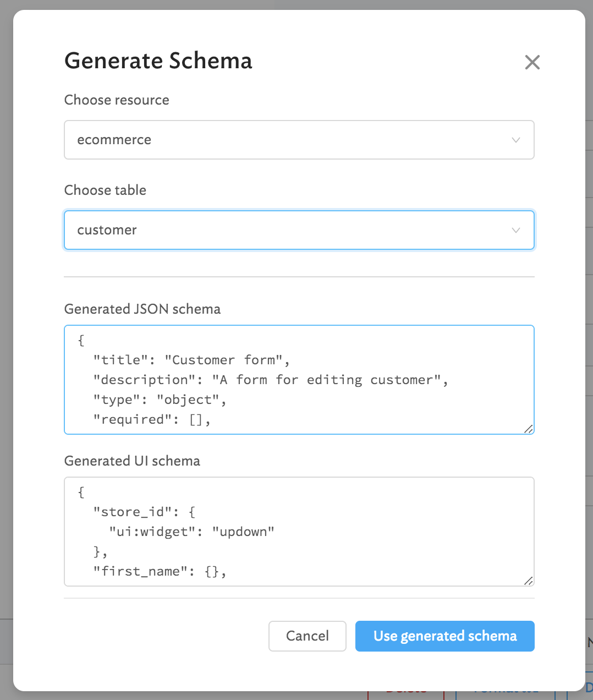593x700 pixels.
Task: Click the Choose table label
Action: pos(105,190)
